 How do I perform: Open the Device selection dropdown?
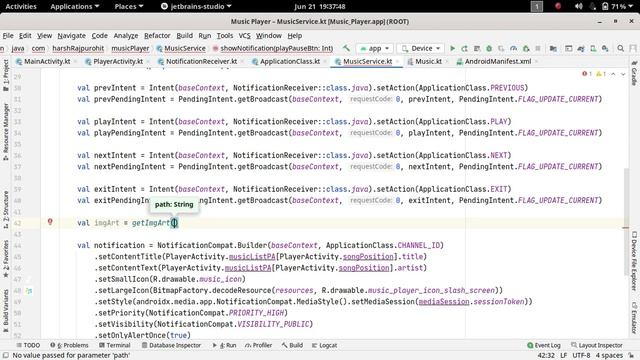point(421,48)
